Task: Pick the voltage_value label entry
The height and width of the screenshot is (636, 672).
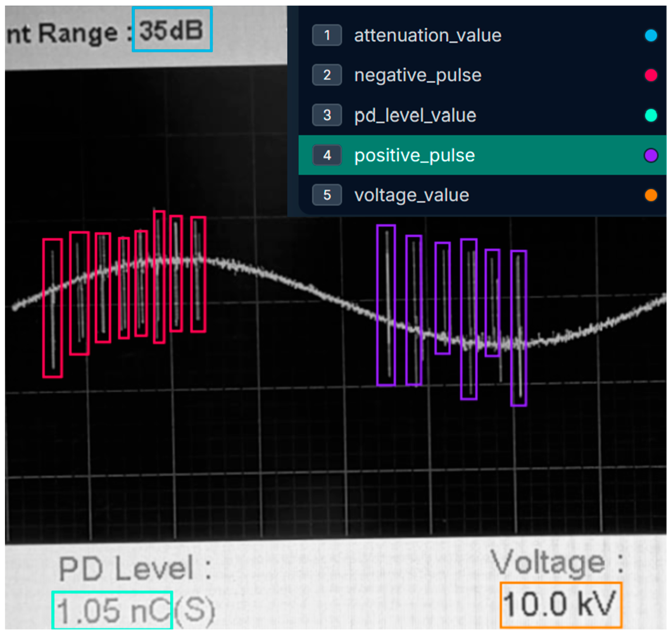Action: click(x=411, y=195)
